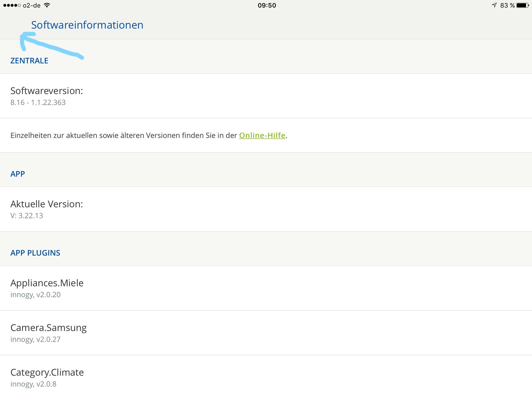532x399 pixels.
Task: Open the Category.Climate plugin entry
Action: click(47, 373)
